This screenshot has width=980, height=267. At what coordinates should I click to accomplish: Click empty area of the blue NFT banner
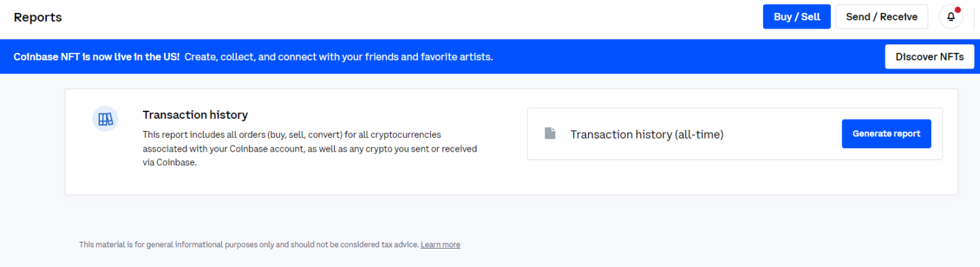pyautogui.click(x=687, y=56)
